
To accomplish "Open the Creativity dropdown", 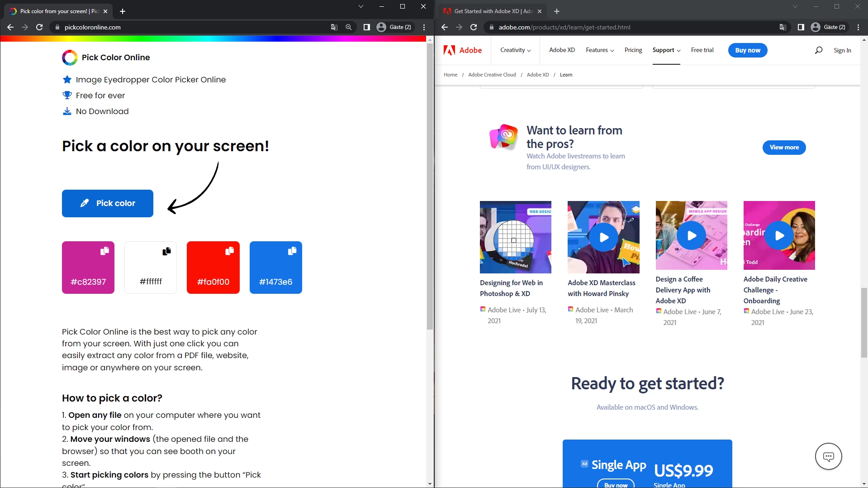I will click(515, 50).
